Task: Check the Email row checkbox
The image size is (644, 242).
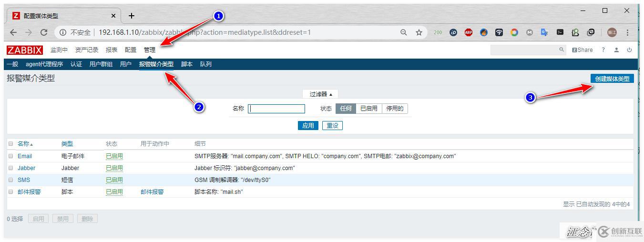Action: point(10,156)
